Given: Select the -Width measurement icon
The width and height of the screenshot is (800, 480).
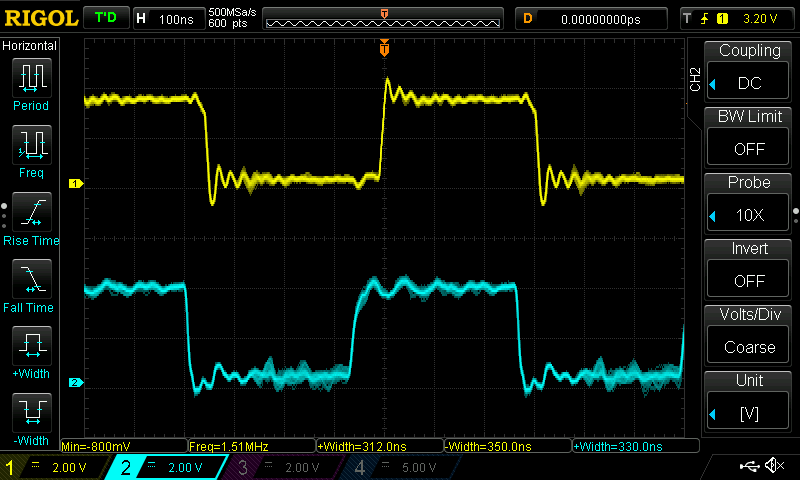Looking at the screenshot, I should click(x=32, y=412).
